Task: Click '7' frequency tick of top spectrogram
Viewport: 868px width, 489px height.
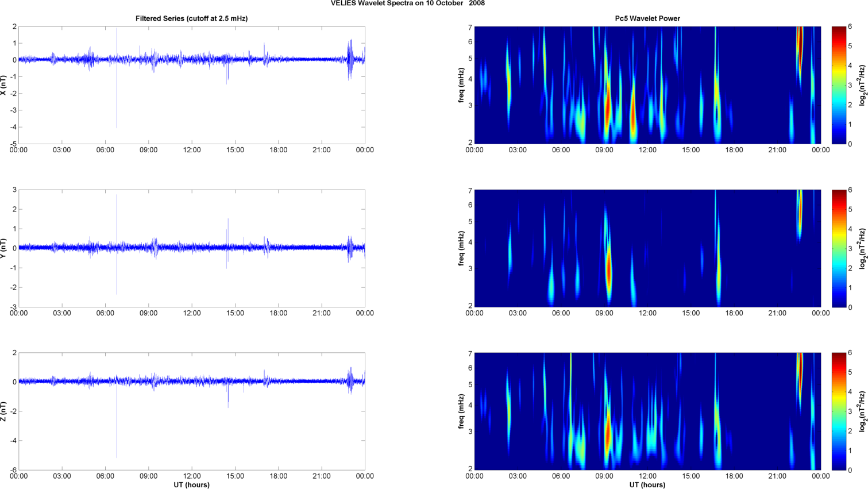Action: [470, 28]
